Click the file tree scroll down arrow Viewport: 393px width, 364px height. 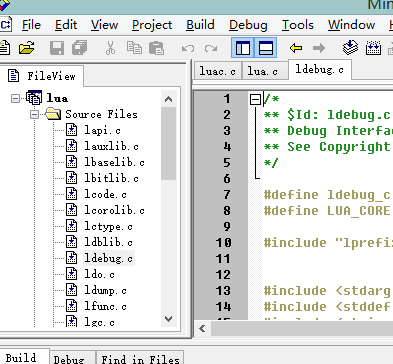tap(169, 319)
